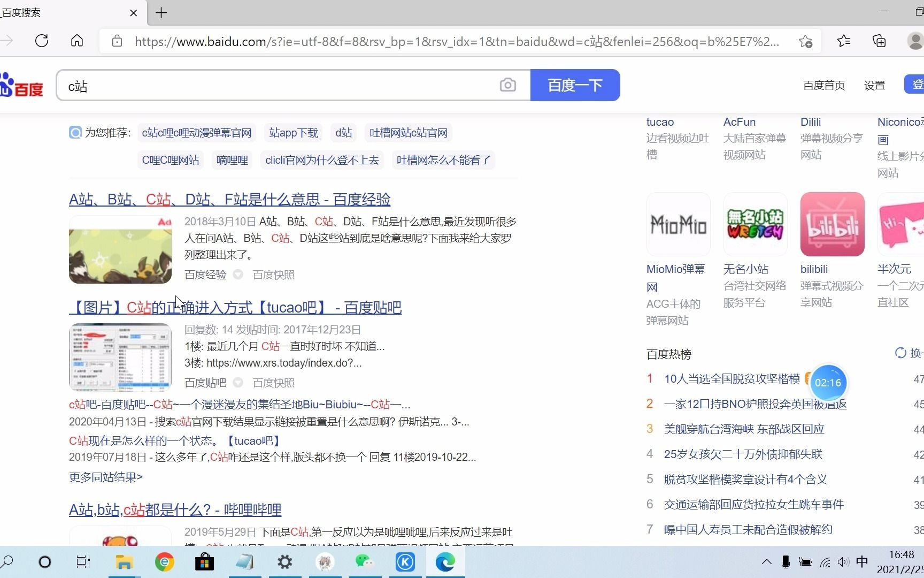Open C站现在是怎么样的一个状态 link
This screenshot has height=578, width=924.
[x=174, y=441]
